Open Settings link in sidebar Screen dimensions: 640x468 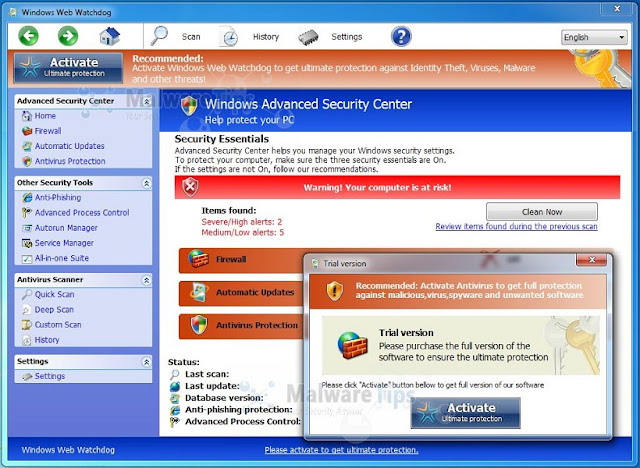pos(50,376)
